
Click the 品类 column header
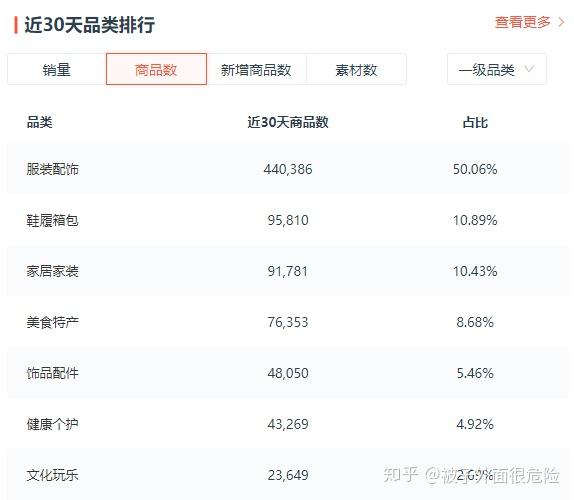point(40,122)
